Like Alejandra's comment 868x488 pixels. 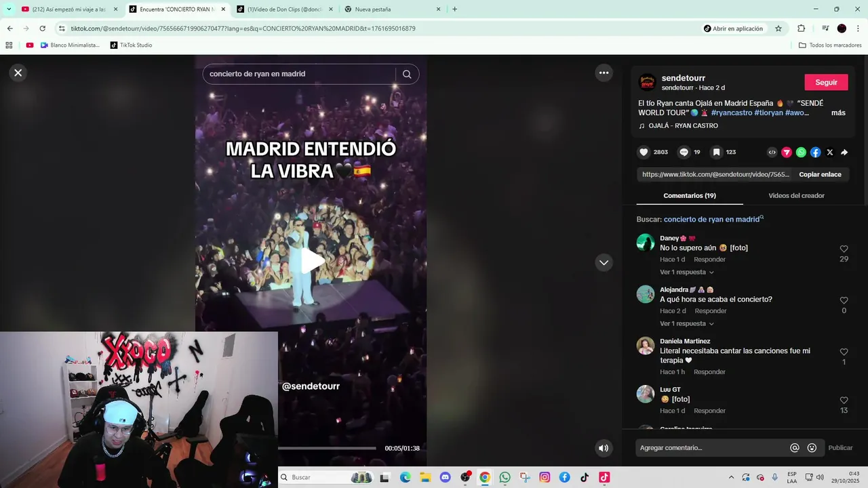(x=844, y=301)
